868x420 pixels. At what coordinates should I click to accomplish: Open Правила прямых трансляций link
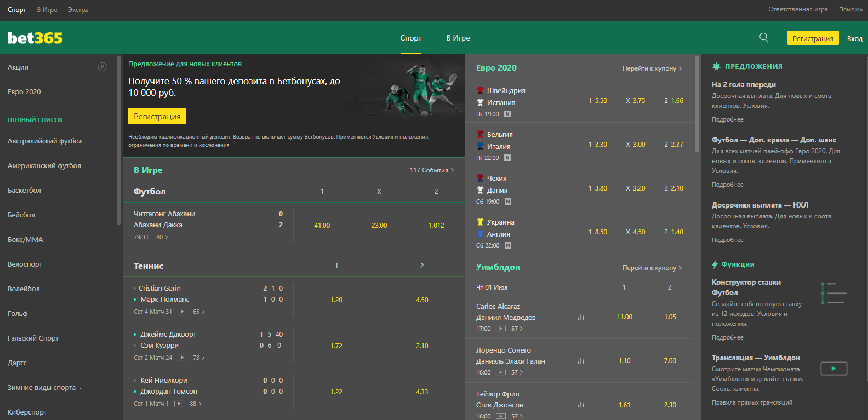[x=753, y=402]
